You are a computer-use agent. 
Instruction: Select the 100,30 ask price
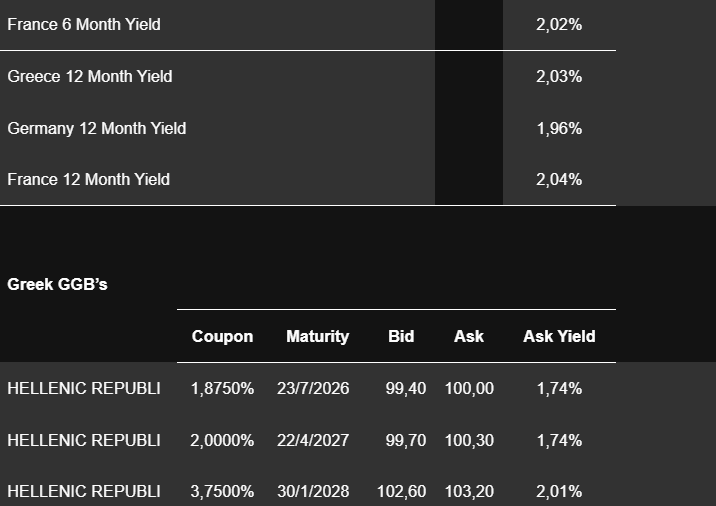[x=469, y=440]
